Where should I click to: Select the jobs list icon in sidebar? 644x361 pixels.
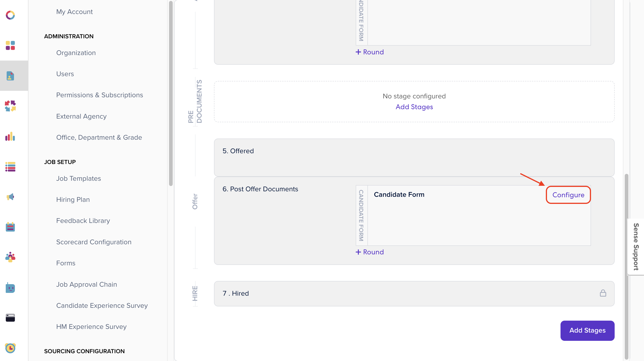[x=10, y=167]
